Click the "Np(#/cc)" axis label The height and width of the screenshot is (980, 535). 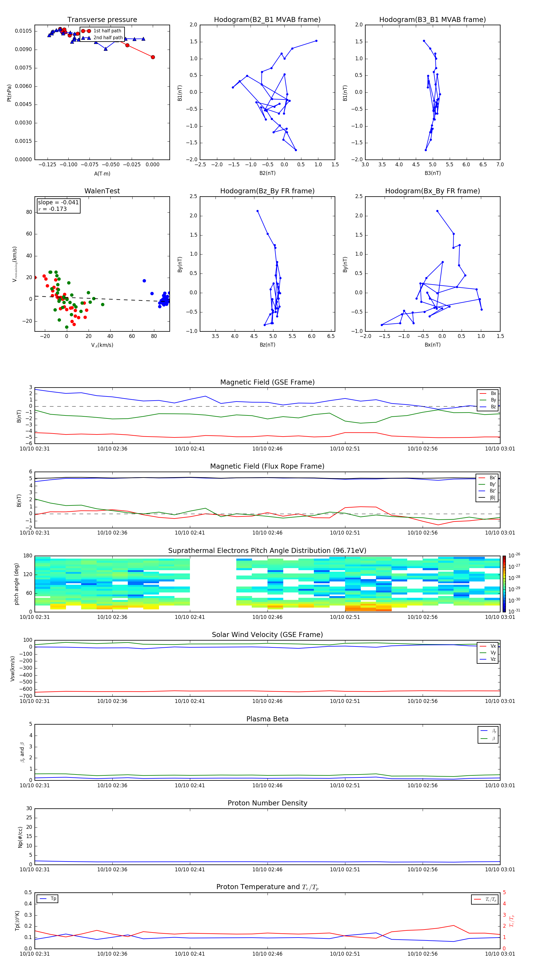[20, 837]
